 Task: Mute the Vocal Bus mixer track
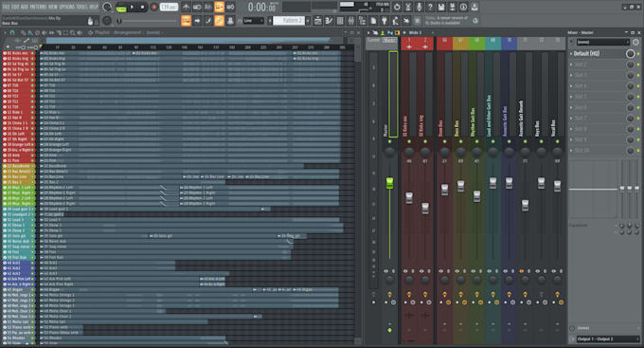click(557, 141)
